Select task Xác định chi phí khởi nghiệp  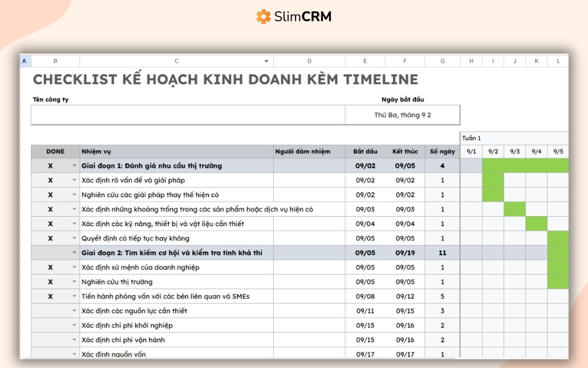176,325
